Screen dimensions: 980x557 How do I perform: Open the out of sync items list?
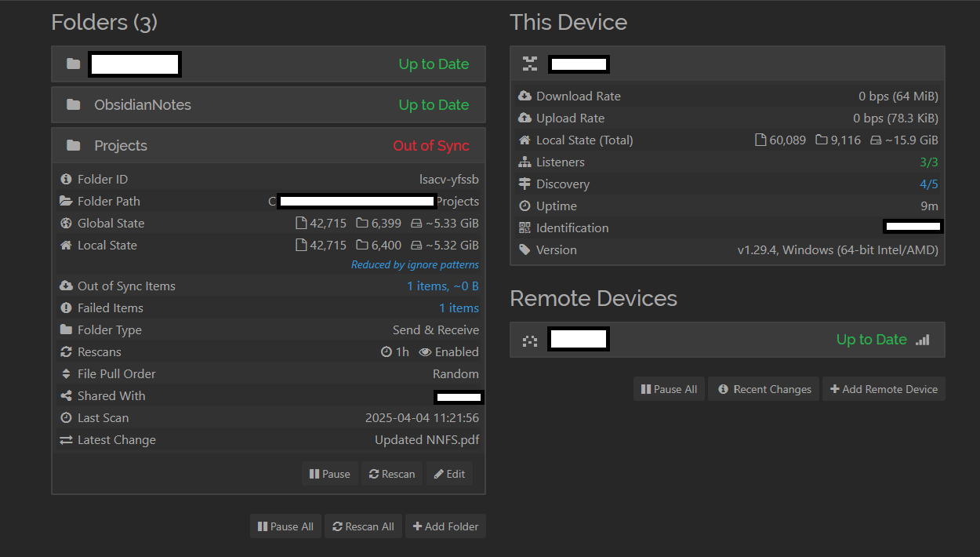tap(442, 286)
